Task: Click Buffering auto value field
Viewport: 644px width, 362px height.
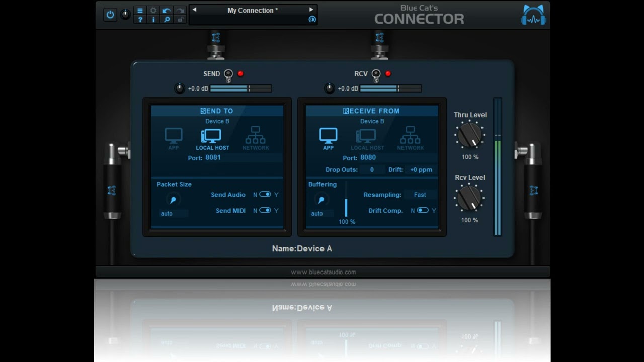Action: click(322, 214)
